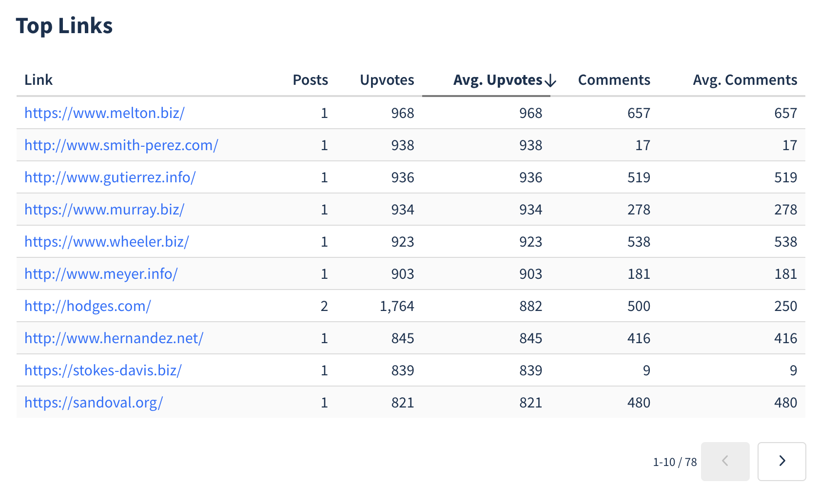Open the smith-perez.com link

[121, 145]
